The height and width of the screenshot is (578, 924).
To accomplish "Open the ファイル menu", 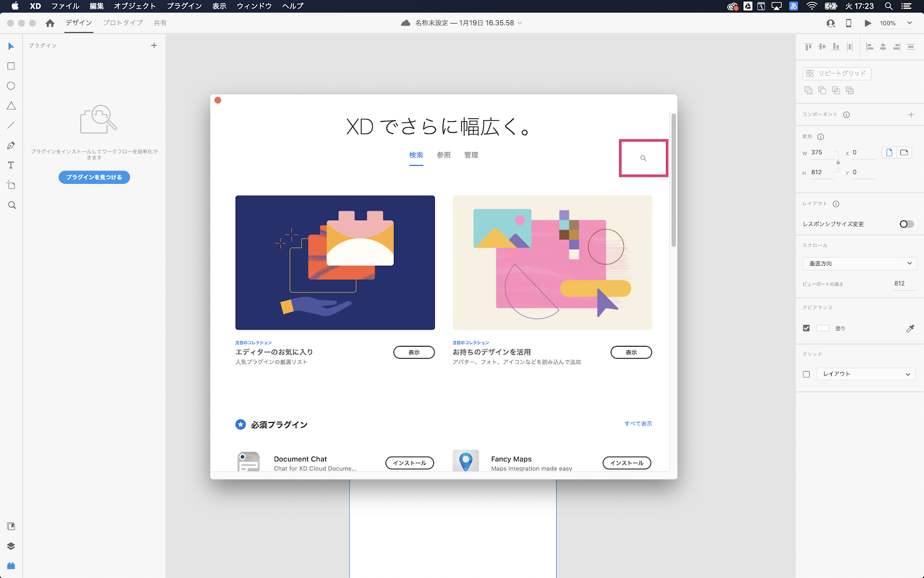I will [65, 6].
